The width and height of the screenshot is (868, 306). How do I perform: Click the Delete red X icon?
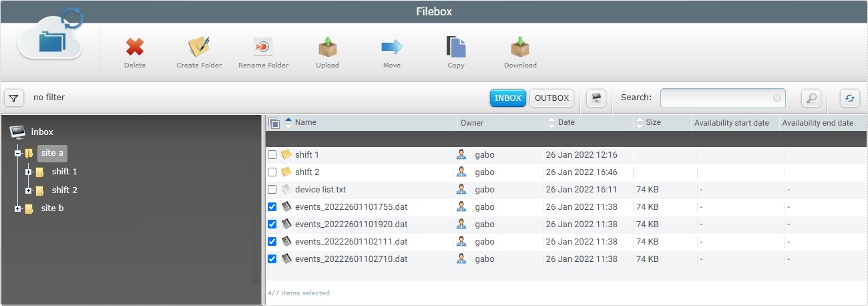point(135,47)
